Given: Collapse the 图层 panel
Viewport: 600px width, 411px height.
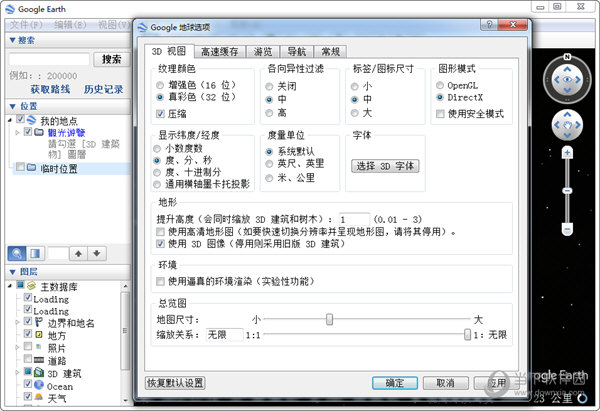Looking at the screenshot, I should point(12,272).
